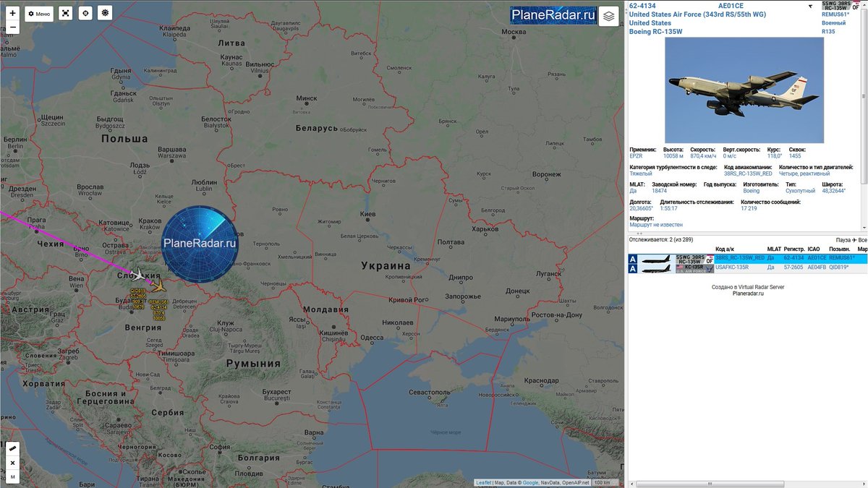Click the 55WG 38RS operator flag badge
This screenshot has width=868, height=488.
coord(841,6)
